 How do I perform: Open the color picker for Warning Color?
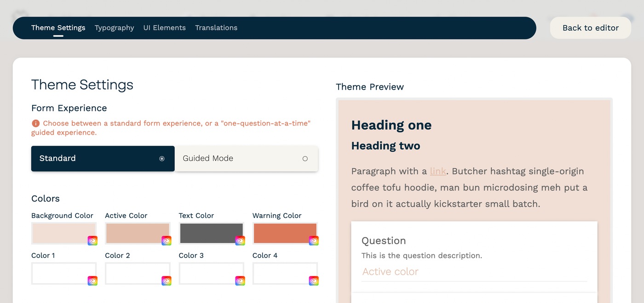tap(313, 240)
